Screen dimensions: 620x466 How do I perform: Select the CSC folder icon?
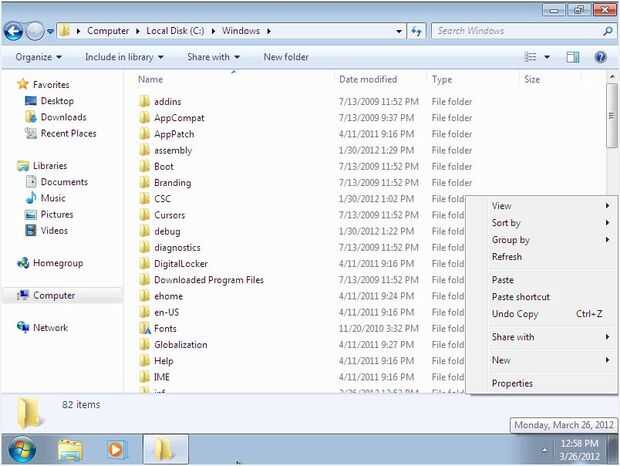tap(144, 198)
